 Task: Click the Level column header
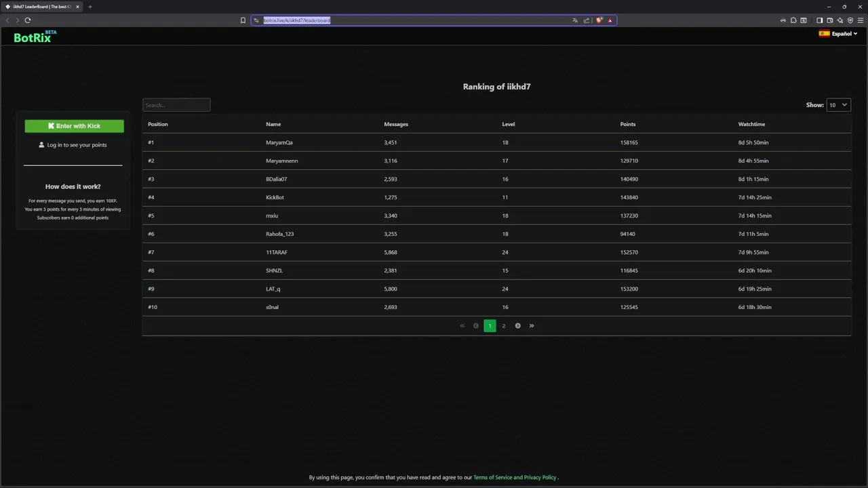click(509, 125)
